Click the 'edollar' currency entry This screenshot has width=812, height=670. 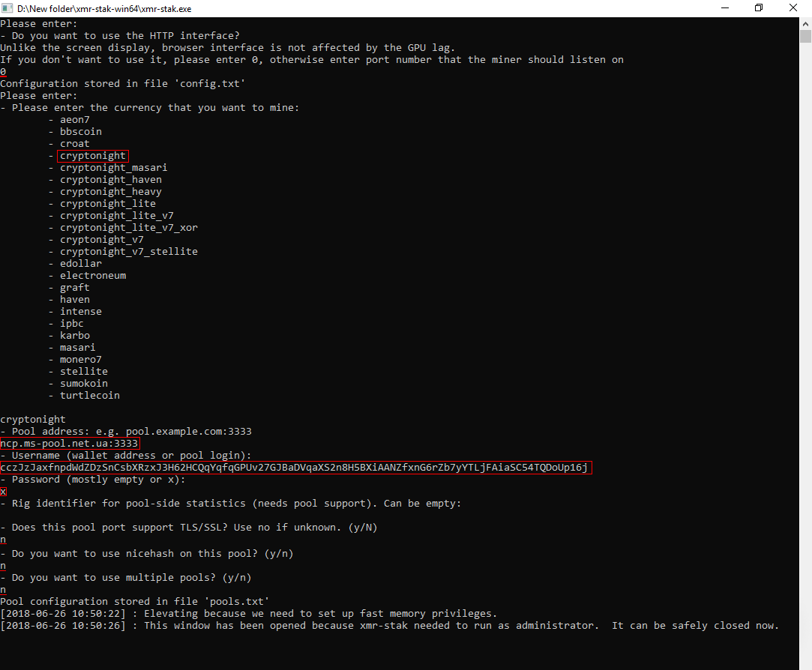pos(81,263)
